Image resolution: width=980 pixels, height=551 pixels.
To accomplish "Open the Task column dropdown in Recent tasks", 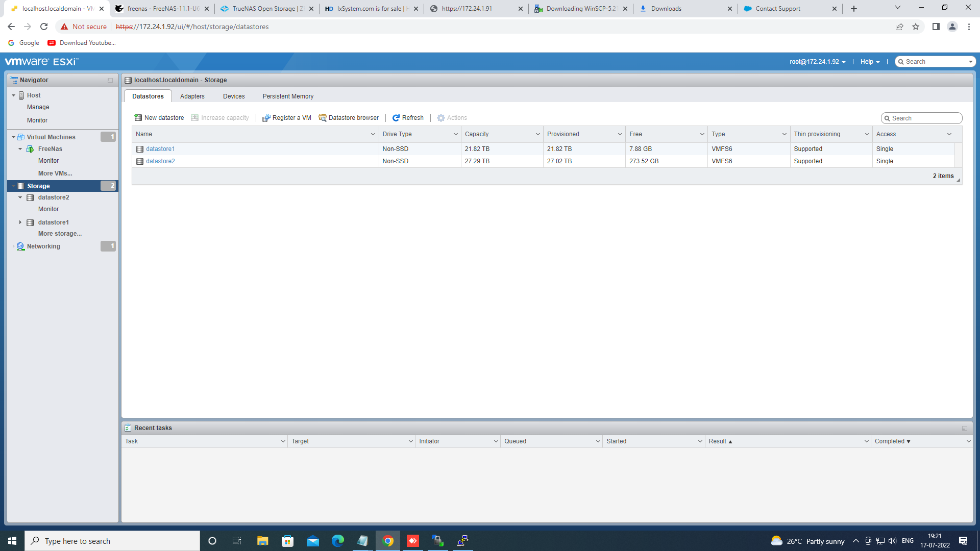I will pyautogui.click(x=283, y=441).
